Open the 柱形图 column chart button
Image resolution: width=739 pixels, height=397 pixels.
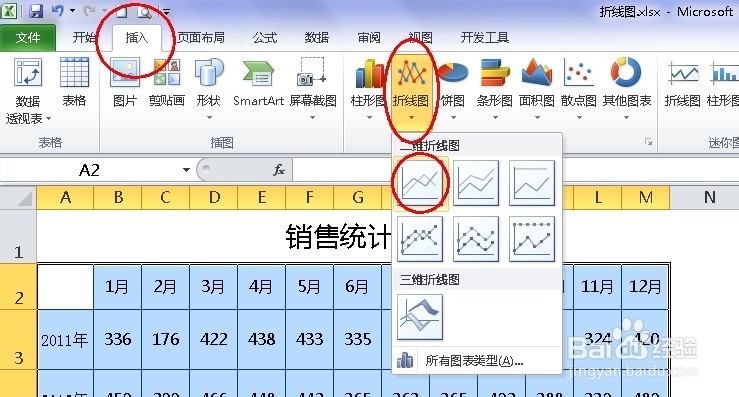[369, 88]
